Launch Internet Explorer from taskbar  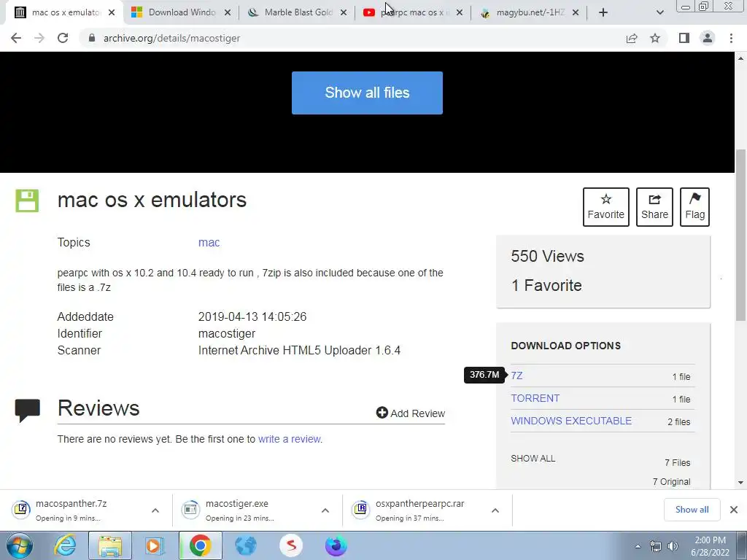point(64,545)
